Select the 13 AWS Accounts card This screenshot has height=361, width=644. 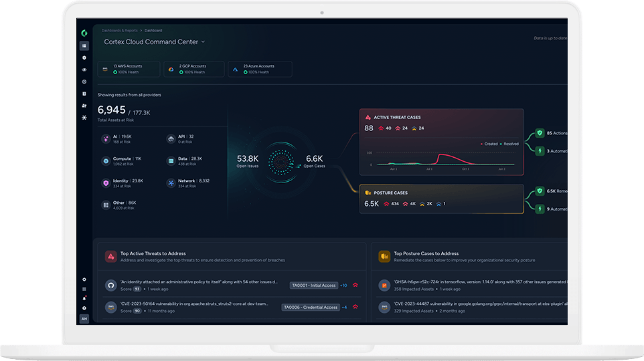click(x=129, y=69)
